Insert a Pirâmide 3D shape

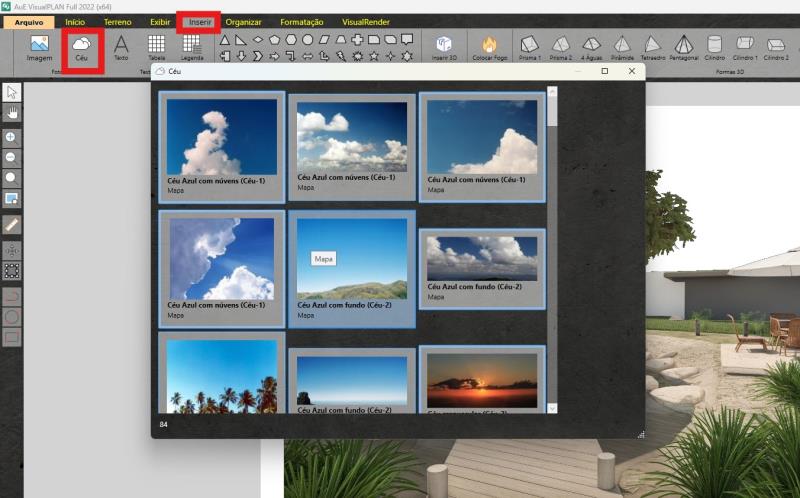click(622, 48)
